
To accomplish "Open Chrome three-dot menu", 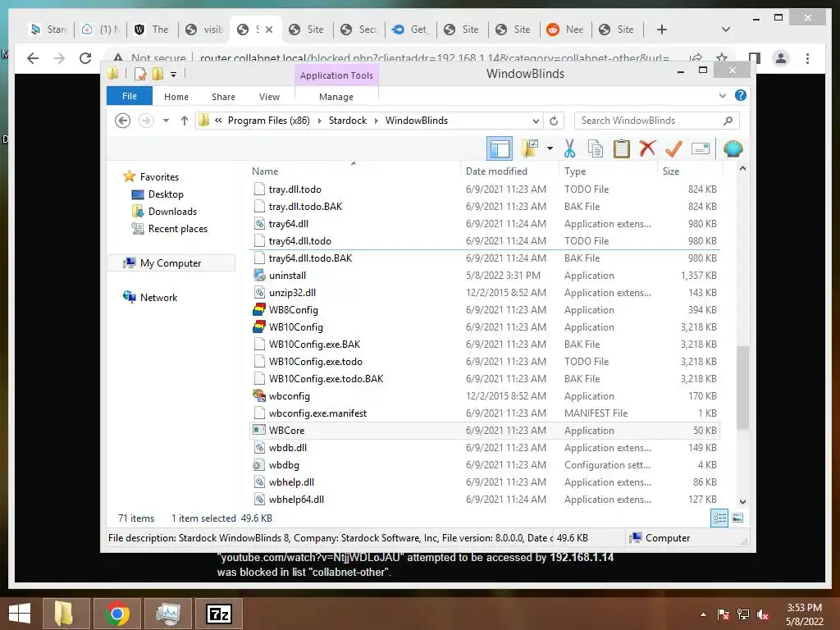I will click(807, 58).
